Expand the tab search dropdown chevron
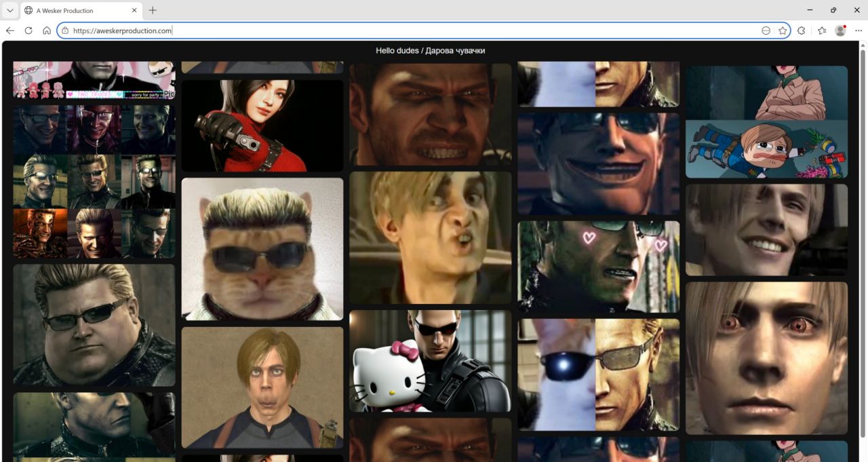This screenshot has height=462, width=868. tap(10, 10)
